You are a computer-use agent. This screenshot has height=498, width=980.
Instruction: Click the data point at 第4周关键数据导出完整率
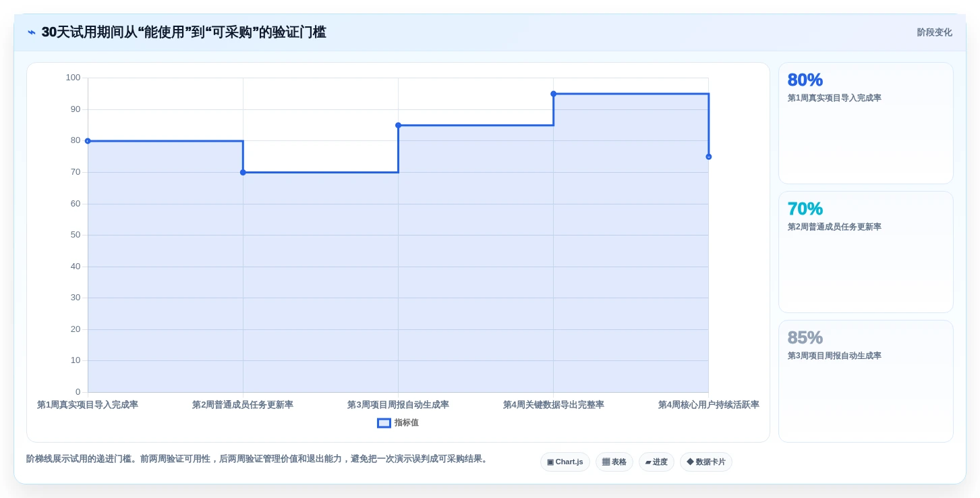click(553, 94)
